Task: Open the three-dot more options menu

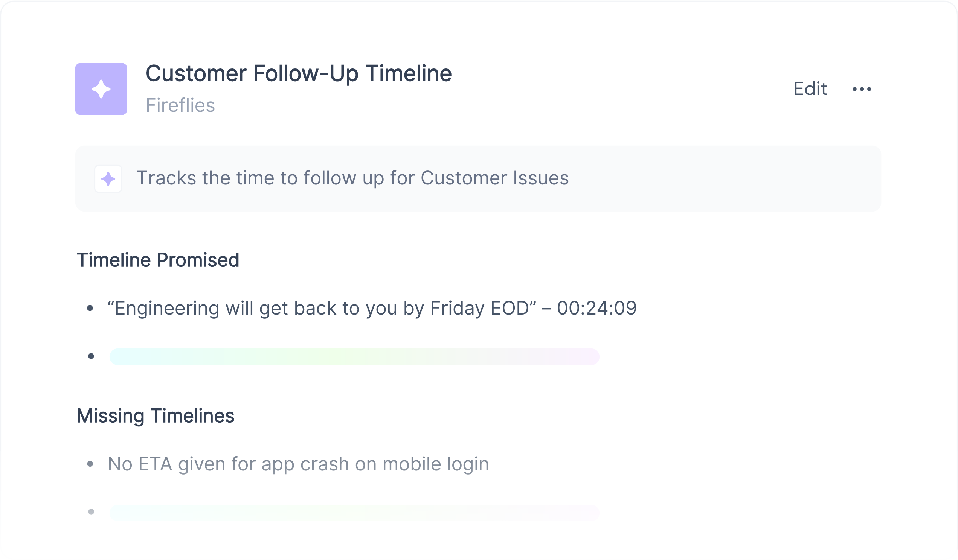Action: [x=862, y=89]
